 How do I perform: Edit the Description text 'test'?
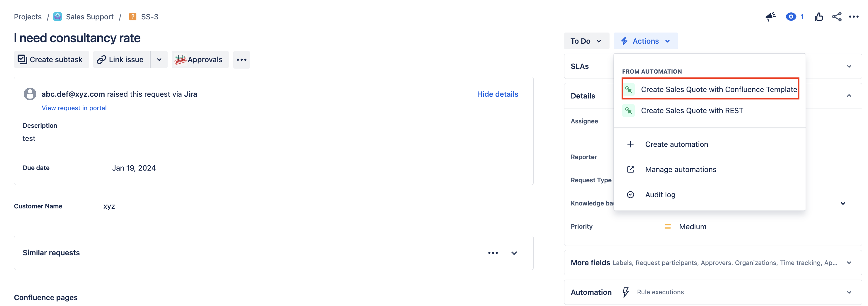coord(29,139)
